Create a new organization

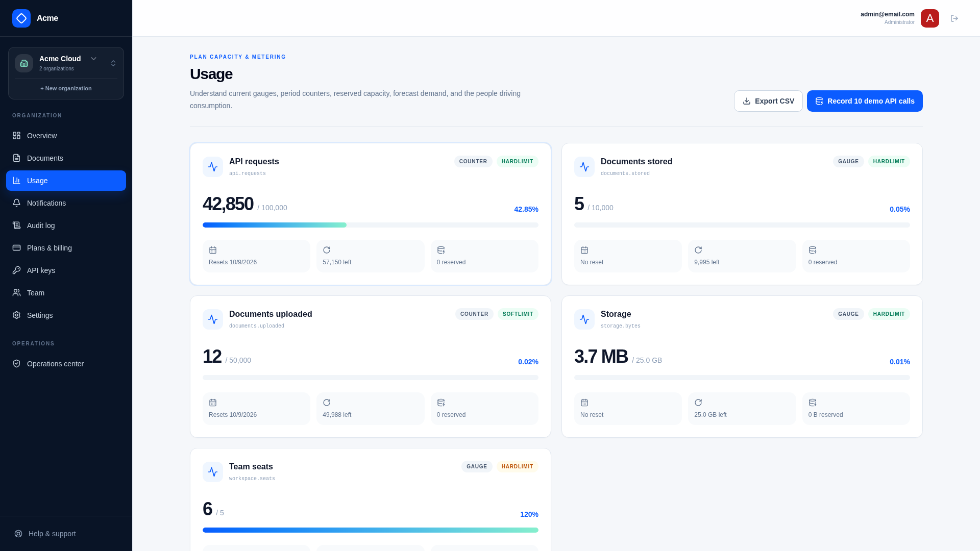coord(66,88)
